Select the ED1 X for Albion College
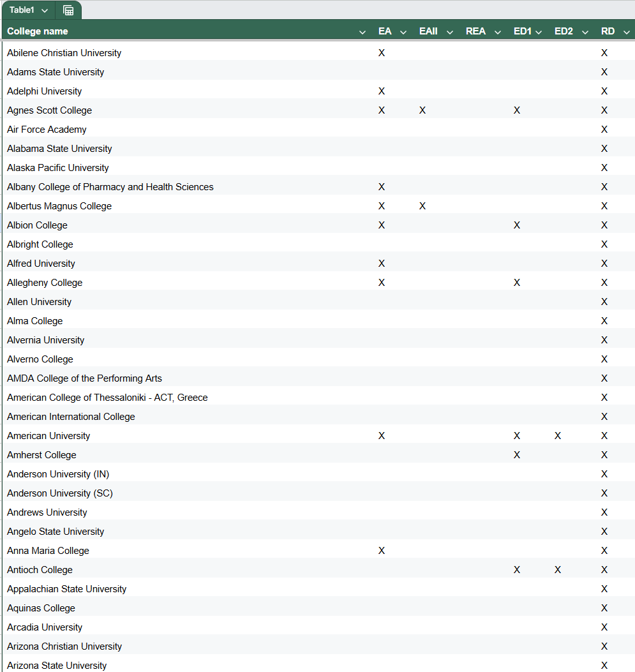 click(517, 225)
